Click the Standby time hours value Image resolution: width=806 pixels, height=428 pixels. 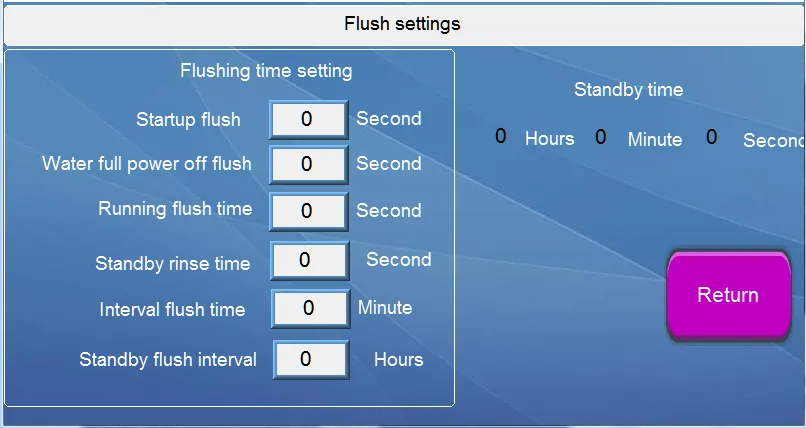(x=501, y=137)
